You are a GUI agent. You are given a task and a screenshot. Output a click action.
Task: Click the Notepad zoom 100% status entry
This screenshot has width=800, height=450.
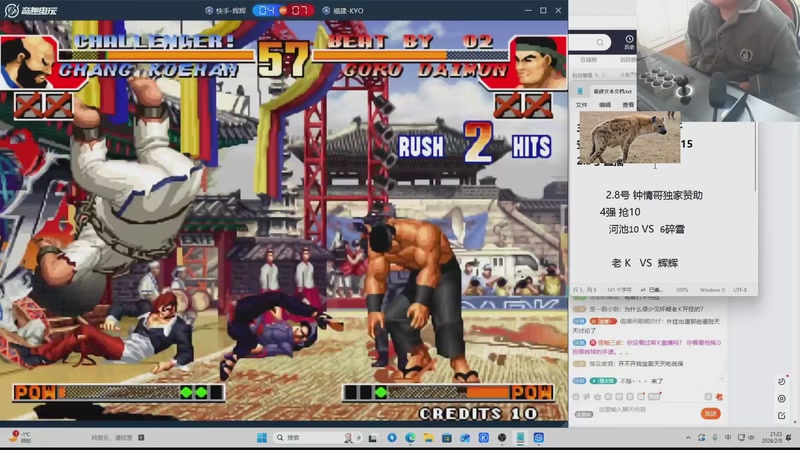(x=682, y=290)
